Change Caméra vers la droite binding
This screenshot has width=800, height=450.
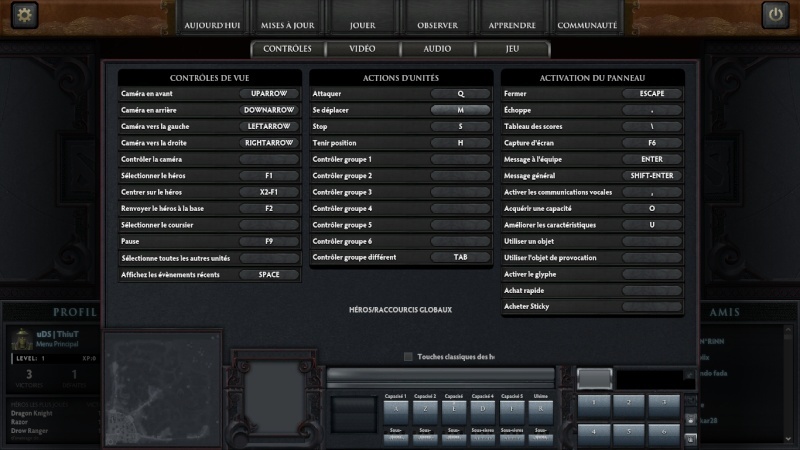[269, 143]
